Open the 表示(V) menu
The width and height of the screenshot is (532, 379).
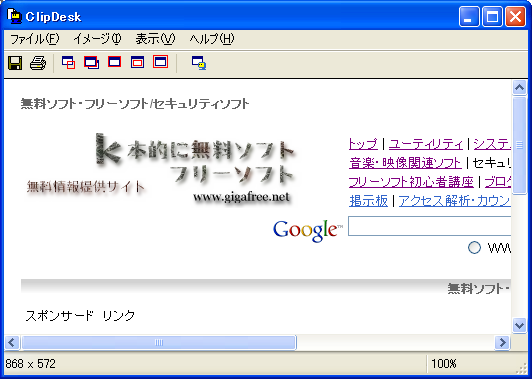155,39
